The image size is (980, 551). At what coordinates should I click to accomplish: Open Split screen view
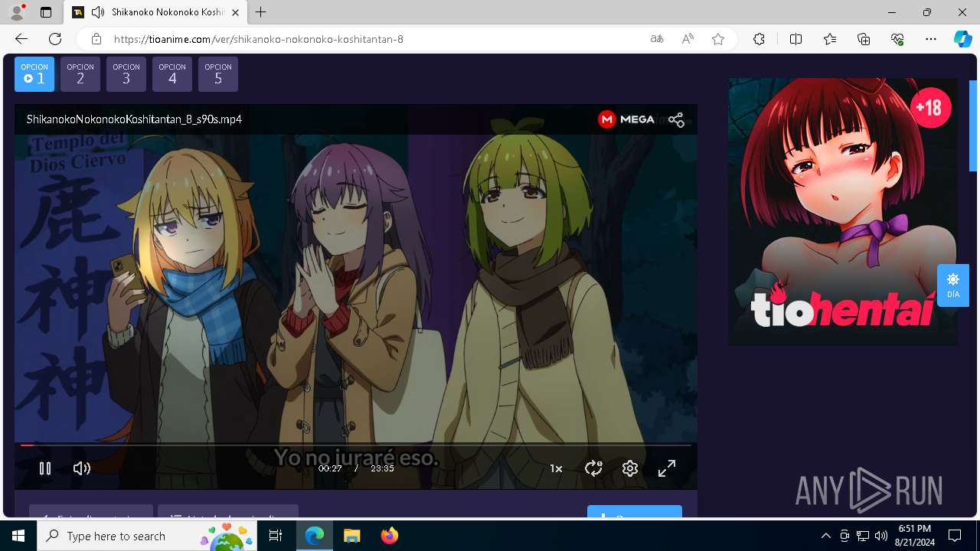coord(795,39)
